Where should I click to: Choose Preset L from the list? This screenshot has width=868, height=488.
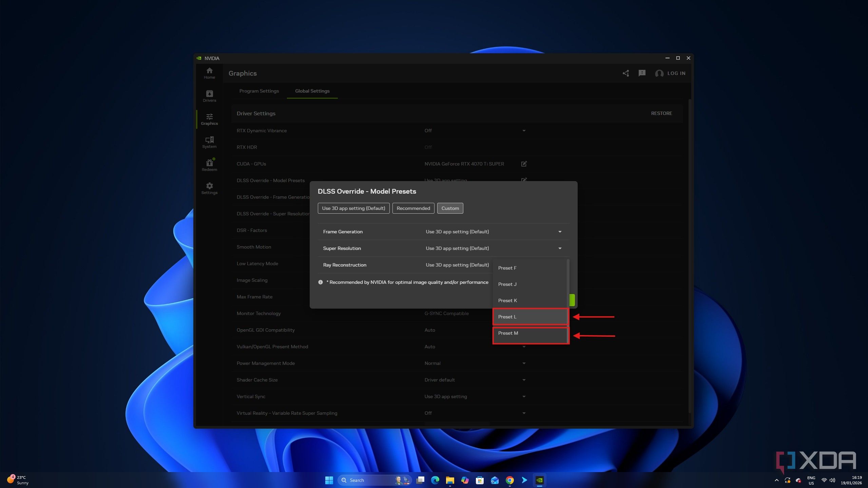(529, 317)
